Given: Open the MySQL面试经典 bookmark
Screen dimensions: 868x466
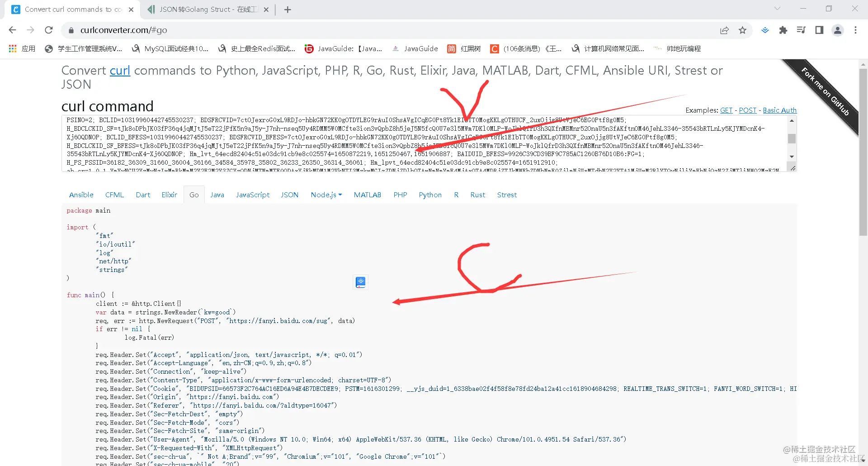Looking at the screenshot, I should point(170,48).
